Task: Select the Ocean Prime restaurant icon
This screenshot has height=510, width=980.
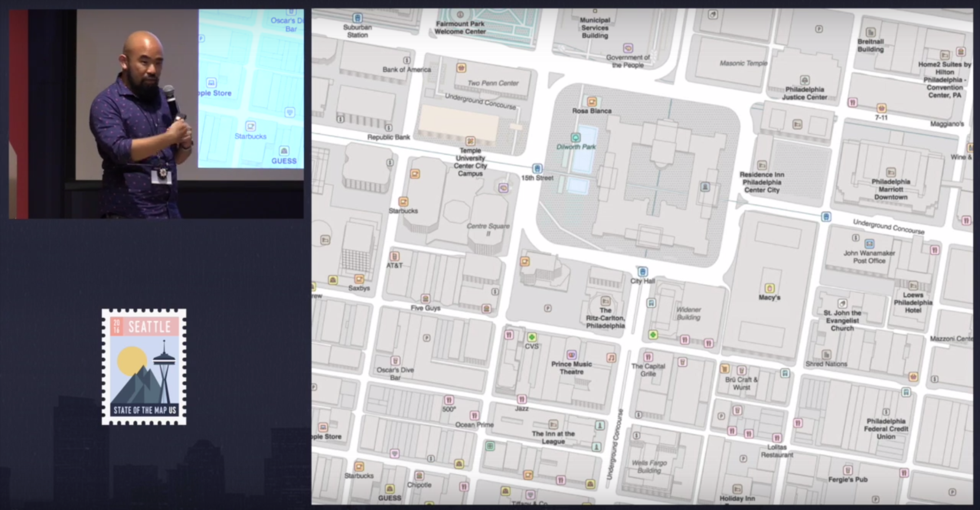Action: [474, 416]
